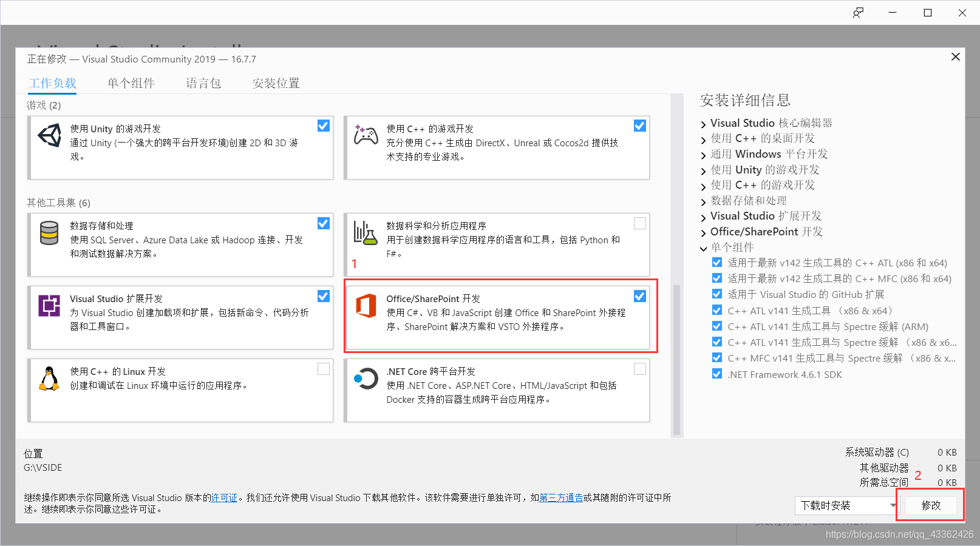980x546 pixels.
Task: Check the data science and analytics workload
Action: point(640,223)
